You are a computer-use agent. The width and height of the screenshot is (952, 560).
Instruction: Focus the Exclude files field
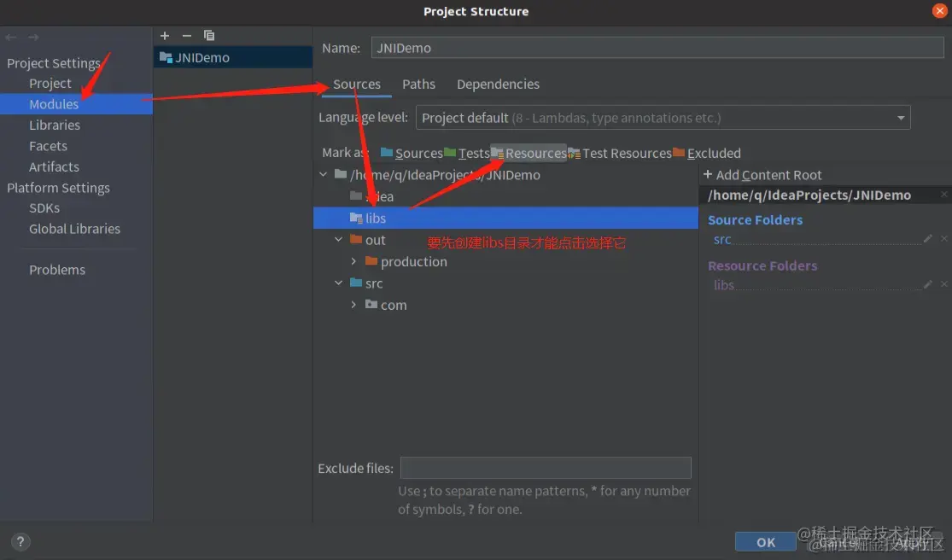pos(546,468)
